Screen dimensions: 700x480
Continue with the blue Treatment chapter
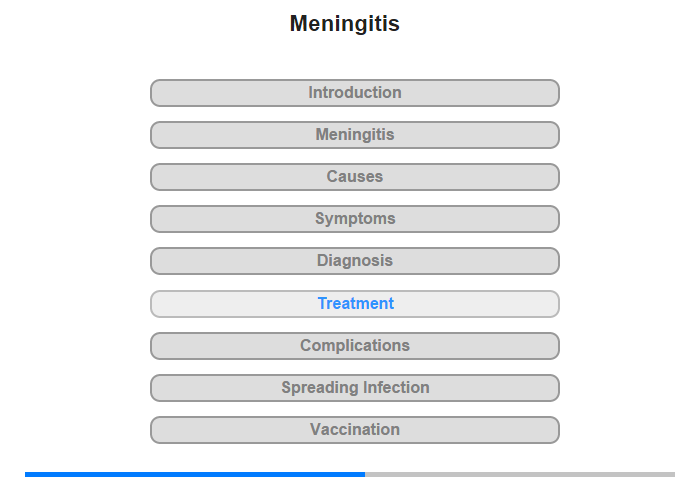(x=355, y=304)
